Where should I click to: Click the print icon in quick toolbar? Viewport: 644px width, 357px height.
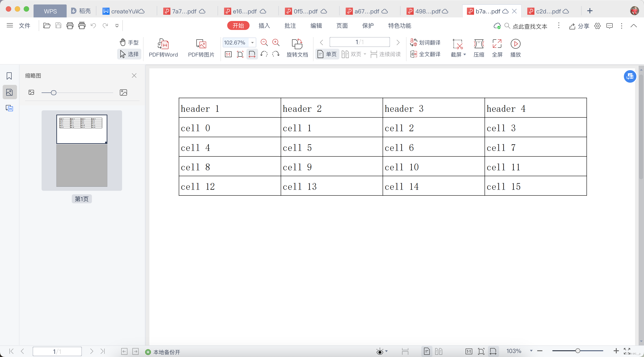coord(70,25)
